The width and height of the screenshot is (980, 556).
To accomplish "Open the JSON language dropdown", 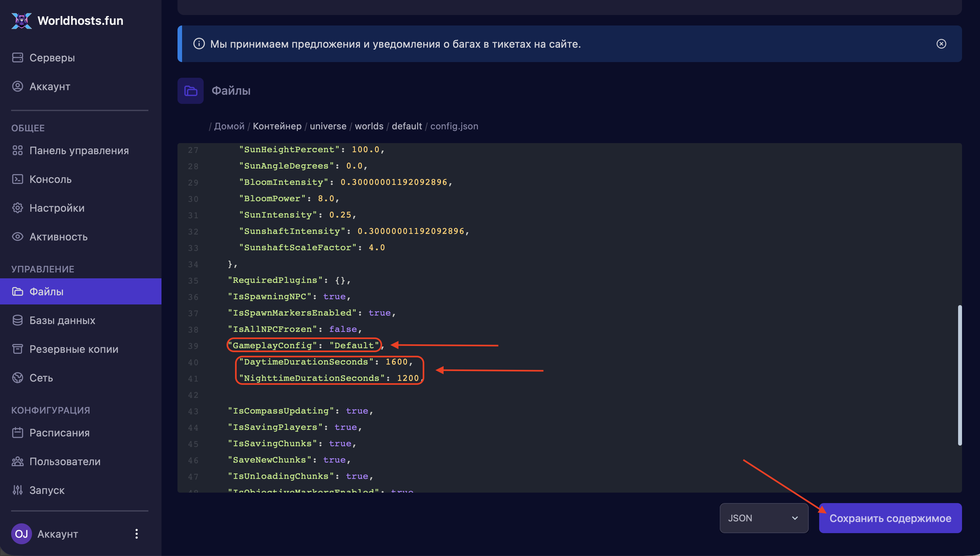I will point(763,518).
